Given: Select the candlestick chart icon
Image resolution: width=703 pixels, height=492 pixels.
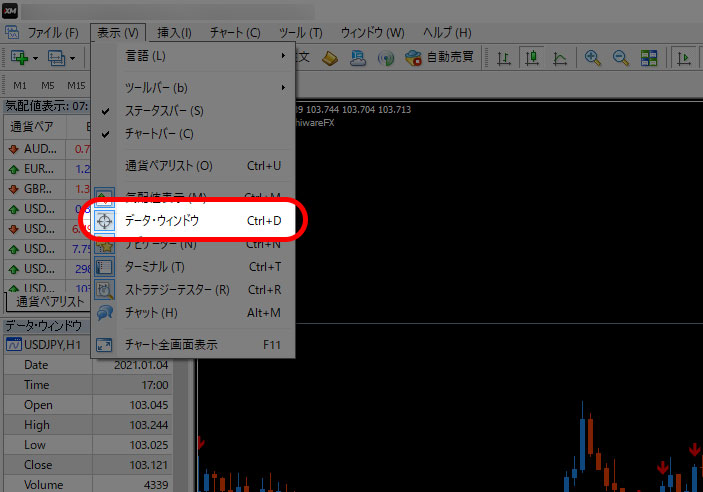Looking at the screenshot, I should (533, 58).
